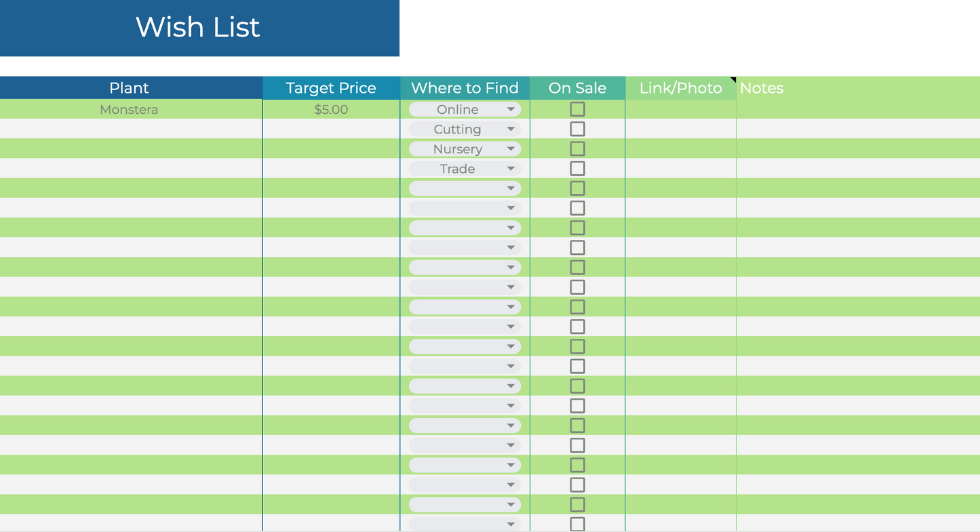Enable the On Sale checkbox beside Trade
Image resolution: width=980 pixels, height=532 pixels.
coord(577,168)
